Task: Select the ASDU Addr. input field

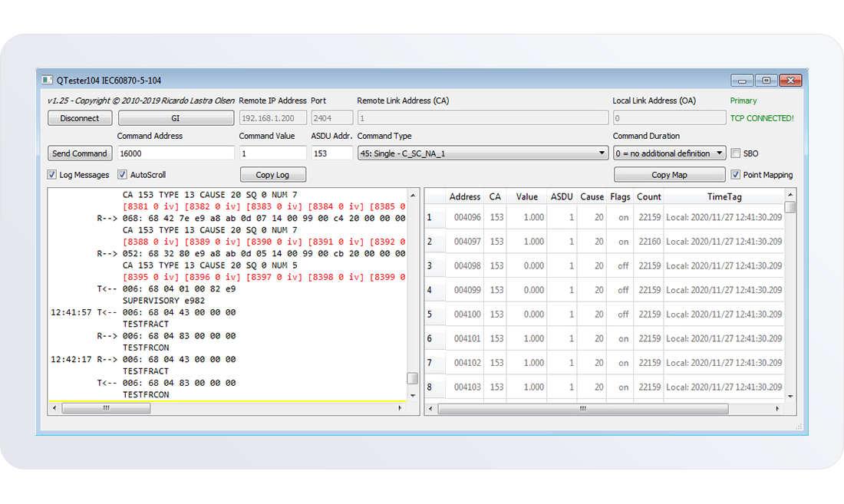Action: [331, 153]
